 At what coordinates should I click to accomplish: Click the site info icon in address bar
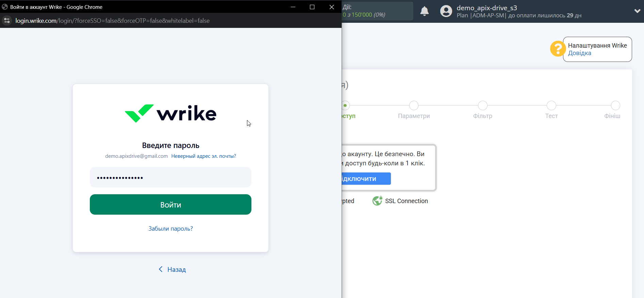coord(7,21)
